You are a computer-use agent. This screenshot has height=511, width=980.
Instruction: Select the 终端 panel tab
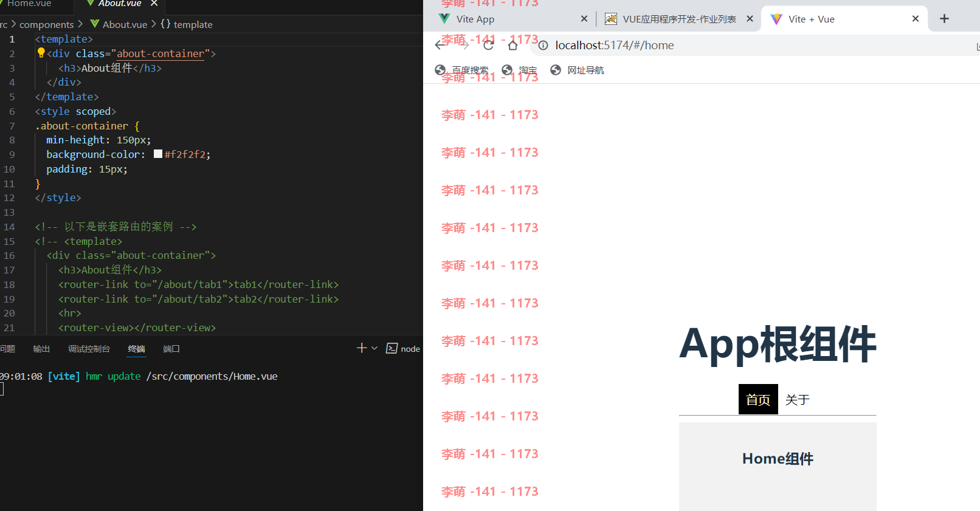coord(137,349)
